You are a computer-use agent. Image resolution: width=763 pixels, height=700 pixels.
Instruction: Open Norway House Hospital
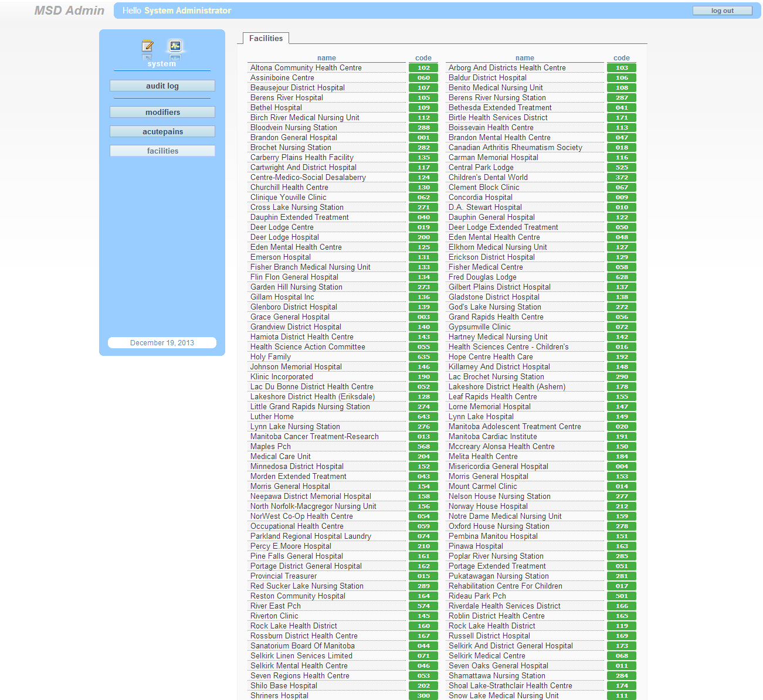(488, 506)
